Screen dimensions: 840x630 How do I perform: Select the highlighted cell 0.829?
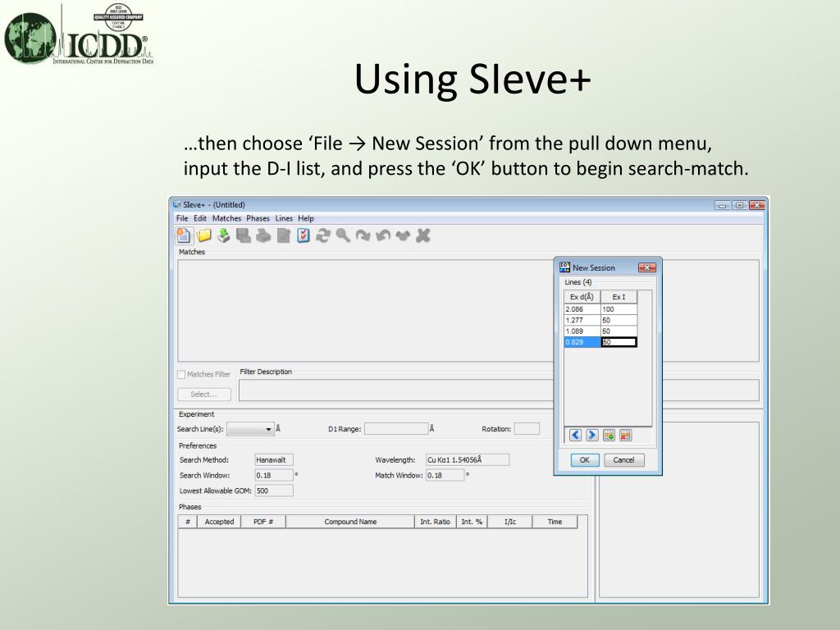click(x=582, y=342)
